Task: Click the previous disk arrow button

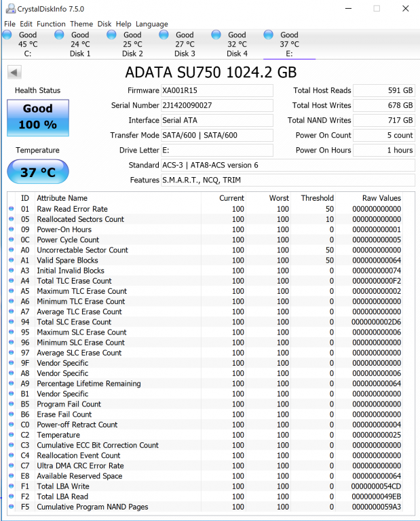Action: pyautogui.click(x=15, y=73)
